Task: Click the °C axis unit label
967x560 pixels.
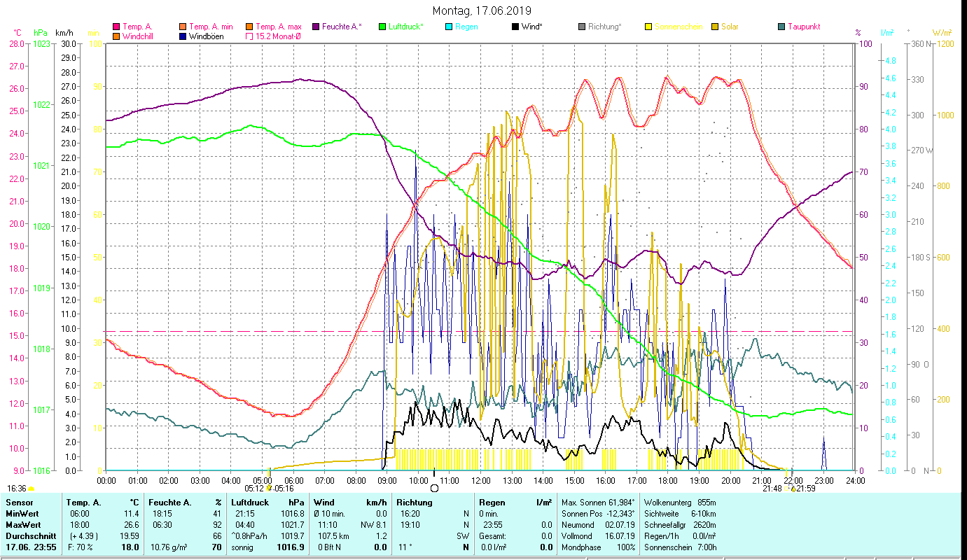Action: [18, 33]
